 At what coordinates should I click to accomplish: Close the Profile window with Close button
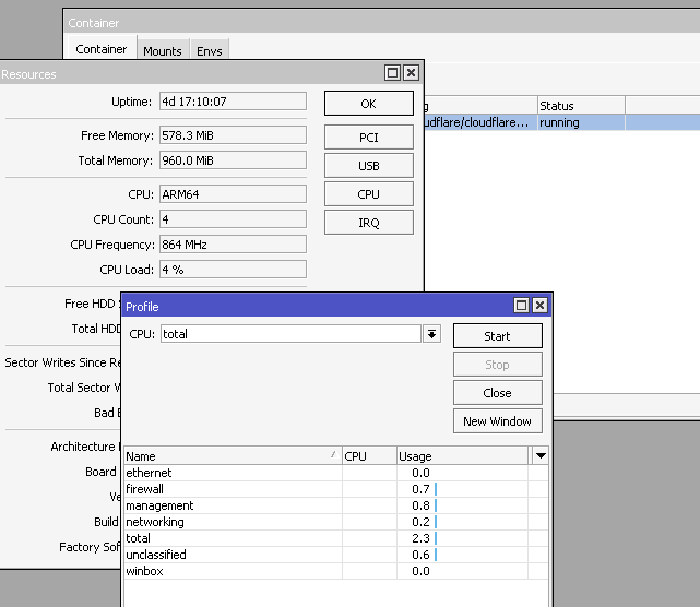pyautogui.click(x=497, y=392)
